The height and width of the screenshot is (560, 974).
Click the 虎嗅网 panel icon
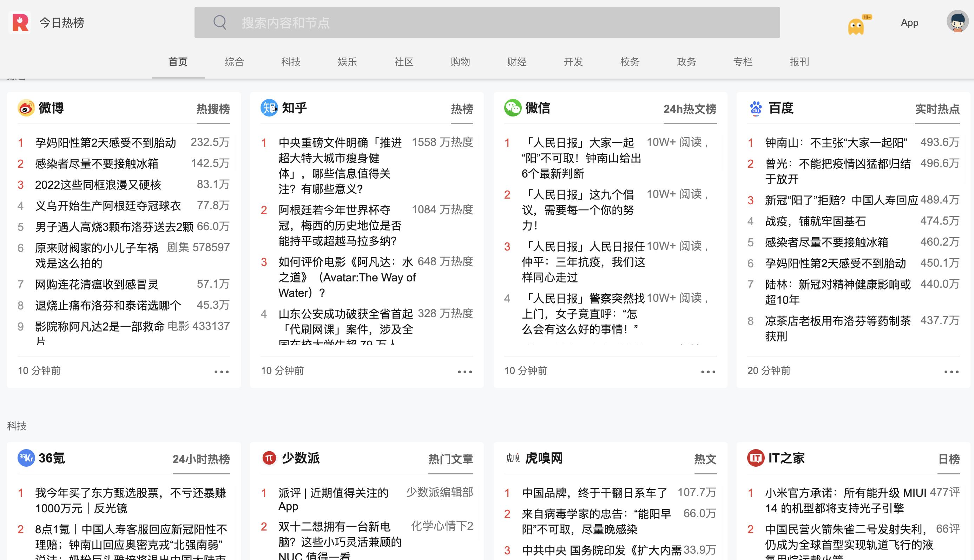point(513,459)
